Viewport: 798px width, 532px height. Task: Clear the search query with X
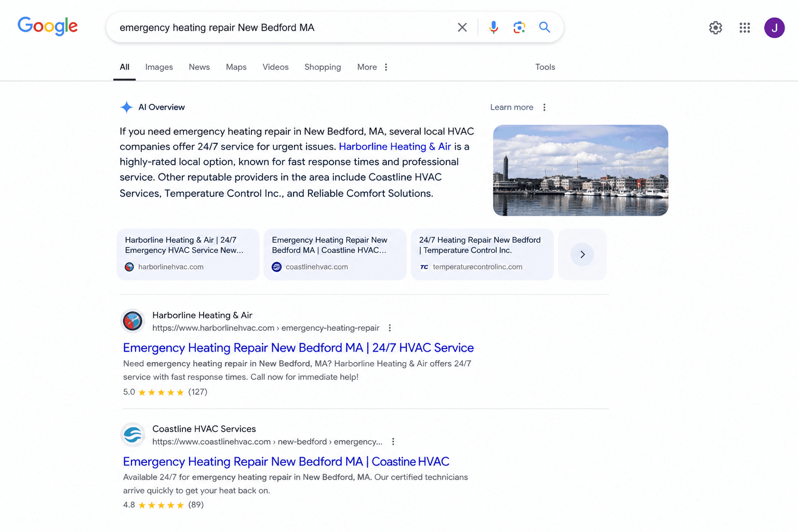pos(462,27)
